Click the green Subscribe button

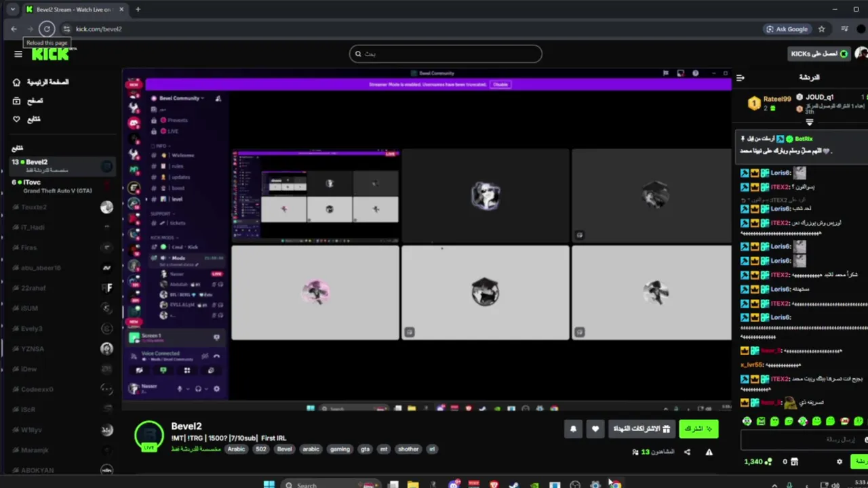coord(699,429)
